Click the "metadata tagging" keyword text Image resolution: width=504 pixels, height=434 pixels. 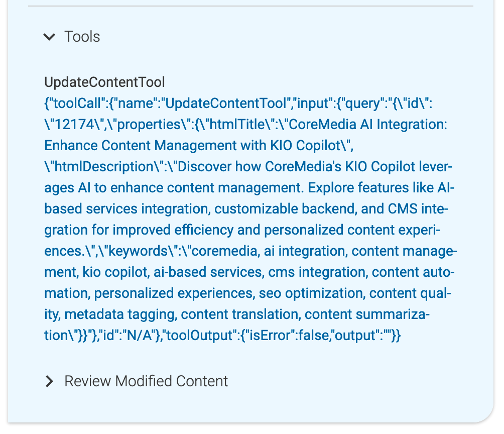coord(120,314)
